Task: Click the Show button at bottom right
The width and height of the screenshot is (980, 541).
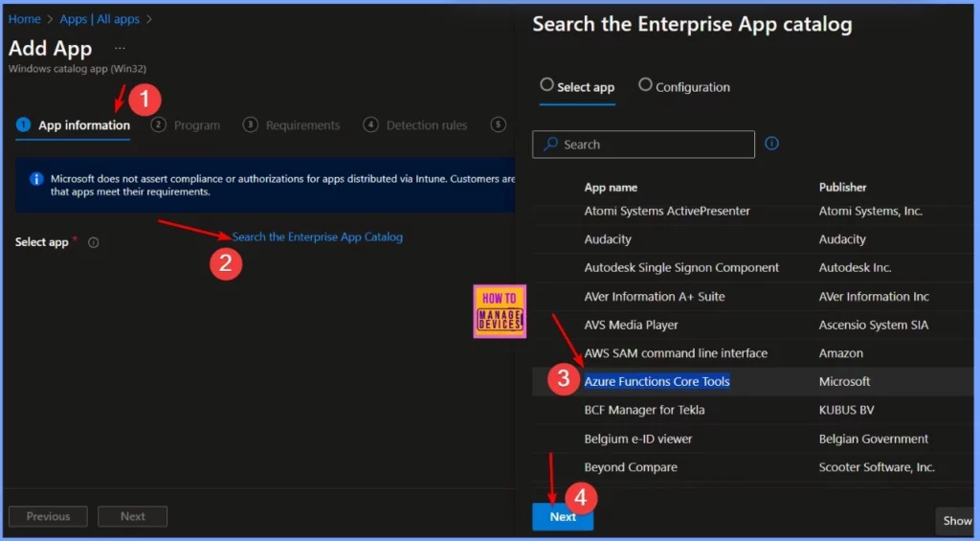Action: point(957,520)
